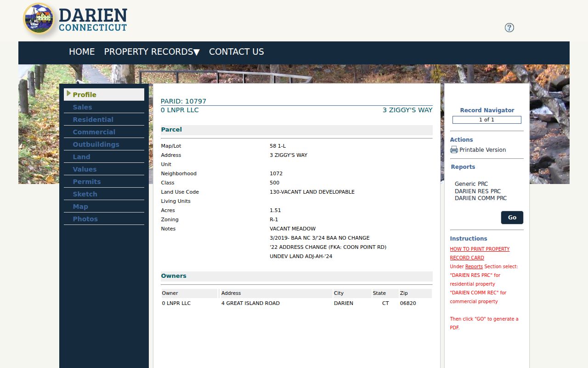Image resolution: width=588 pixels, height=368 pixels.
Task: Click the Reports link in instructions
Action: coord(474,266)
